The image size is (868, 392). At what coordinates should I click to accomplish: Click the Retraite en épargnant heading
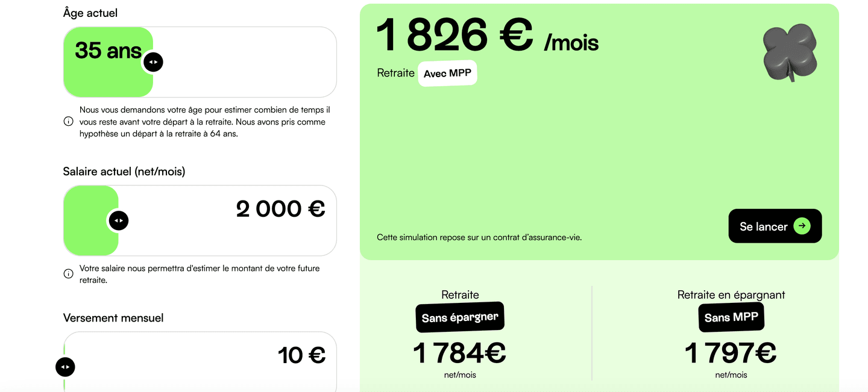[731, 294]
